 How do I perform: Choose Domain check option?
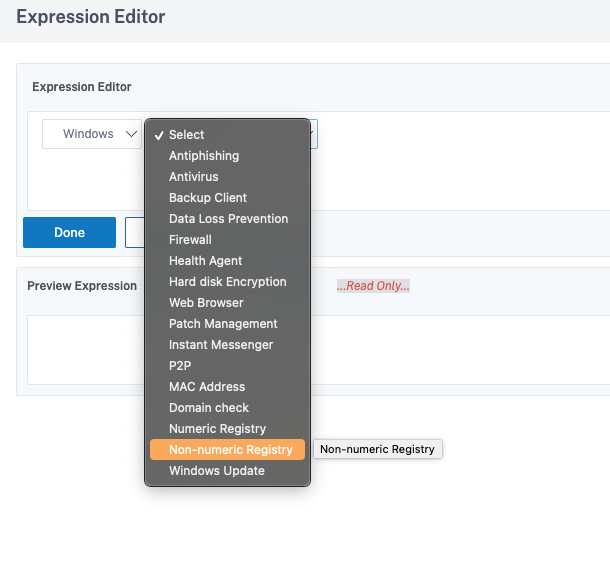pos(227,408)
